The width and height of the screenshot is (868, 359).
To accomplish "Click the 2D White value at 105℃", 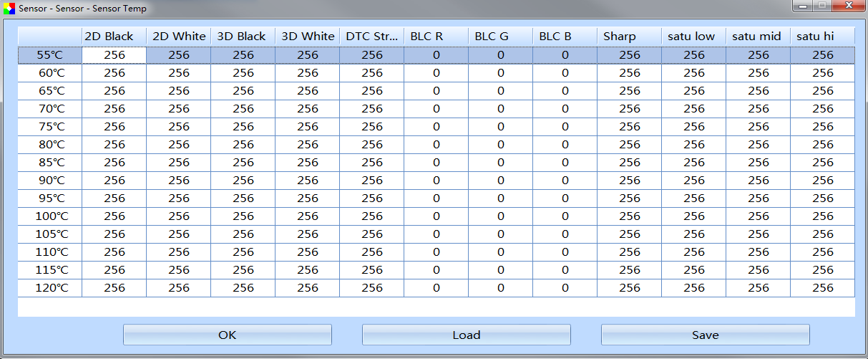I will tap(179, 234).
